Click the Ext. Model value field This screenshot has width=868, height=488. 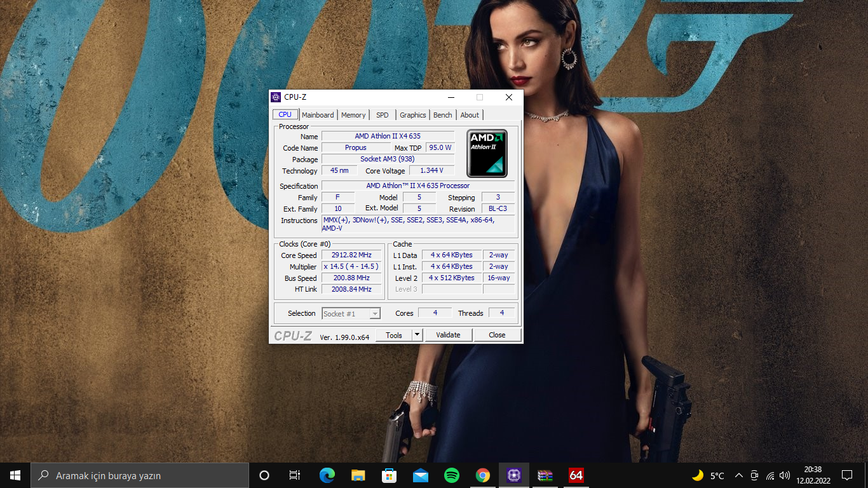(x=419, y=208)
